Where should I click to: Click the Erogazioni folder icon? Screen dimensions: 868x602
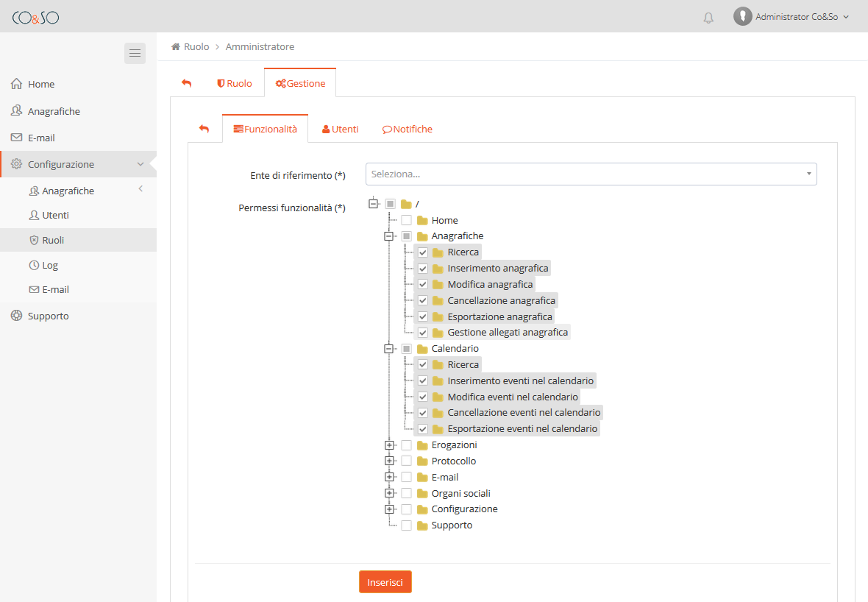pos(422,445)
